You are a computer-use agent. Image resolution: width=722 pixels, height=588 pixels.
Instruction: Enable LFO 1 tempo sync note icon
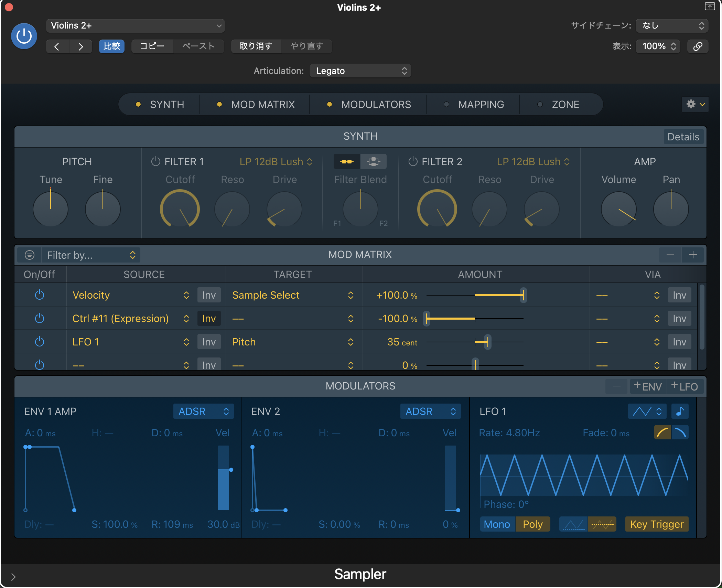pos(680,411)
